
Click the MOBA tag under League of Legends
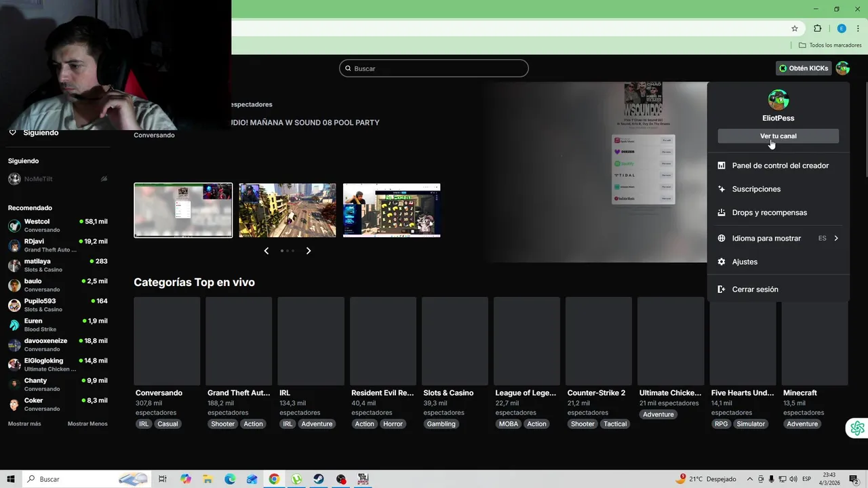tap(509, 424)
